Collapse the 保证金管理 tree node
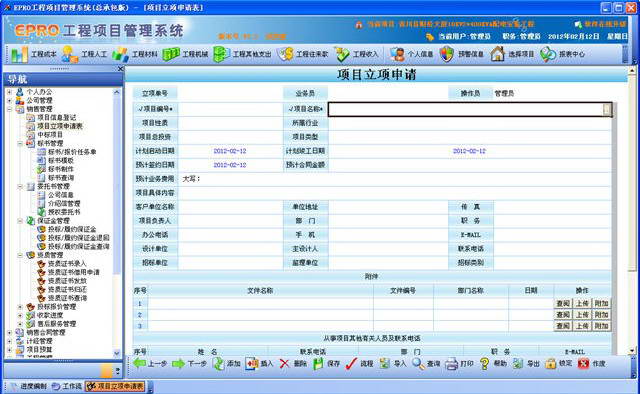This screenshot has width=640, height=394. [20, 220]
